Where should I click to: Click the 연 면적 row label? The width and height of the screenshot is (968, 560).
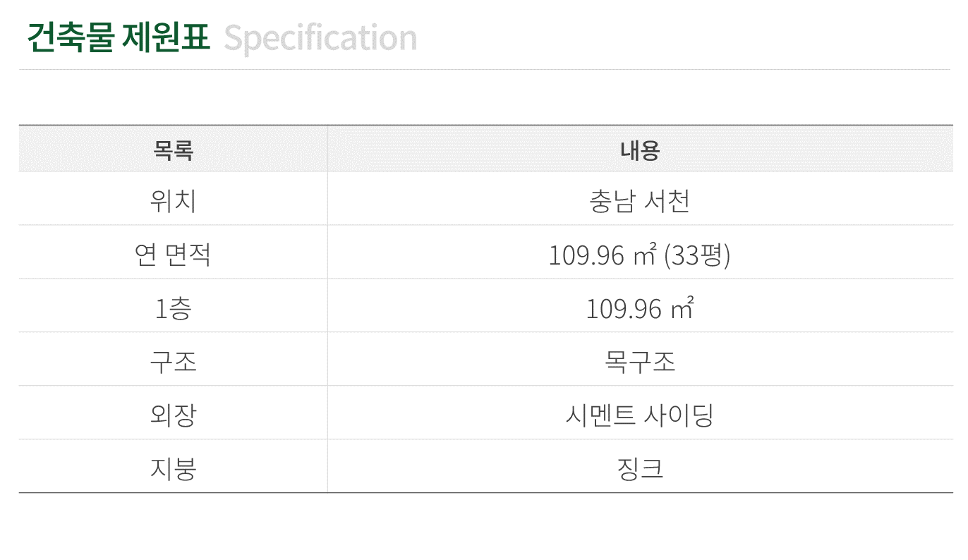pyautogui.click(x=173, y=255)
